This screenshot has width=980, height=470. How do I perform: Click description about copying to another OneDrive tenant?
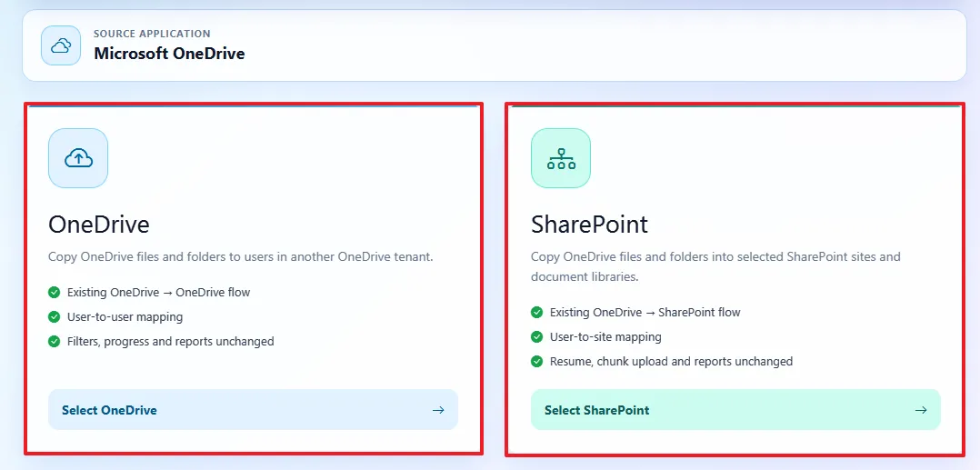coord(241,257)
